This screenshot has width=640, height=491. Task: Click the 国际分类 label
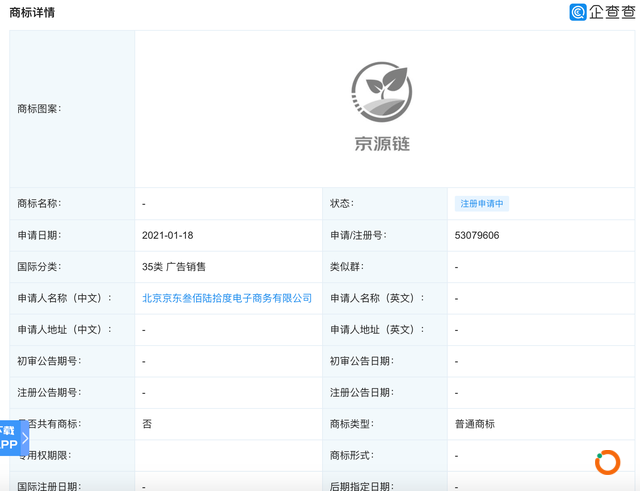point(39,267)
